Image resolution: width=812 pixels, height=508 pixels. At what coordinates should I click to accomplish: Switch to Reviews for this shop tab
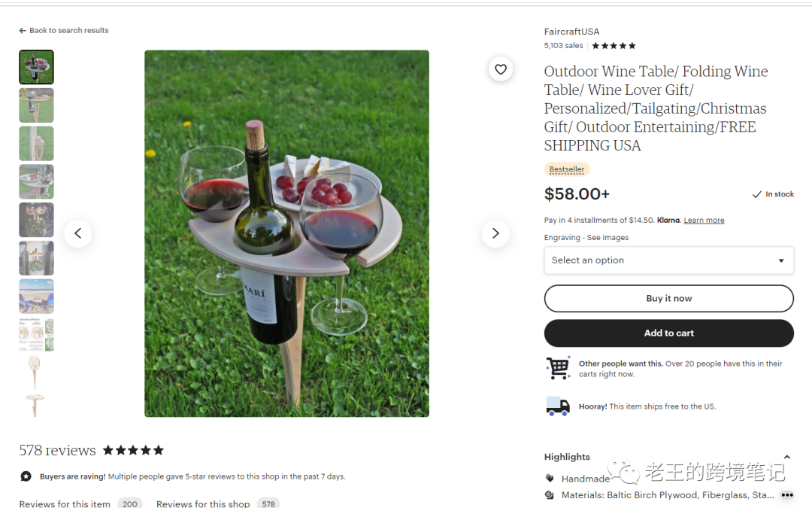[203, 503]
